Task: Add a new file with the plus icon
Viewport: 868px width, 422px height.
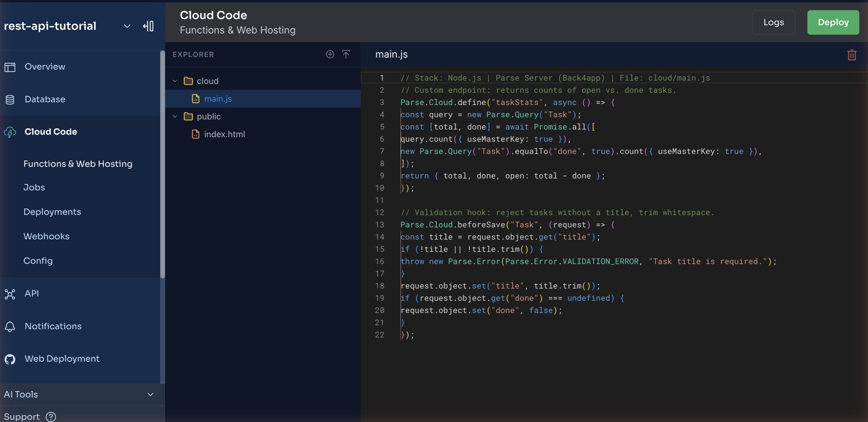Action: [330, 54]
